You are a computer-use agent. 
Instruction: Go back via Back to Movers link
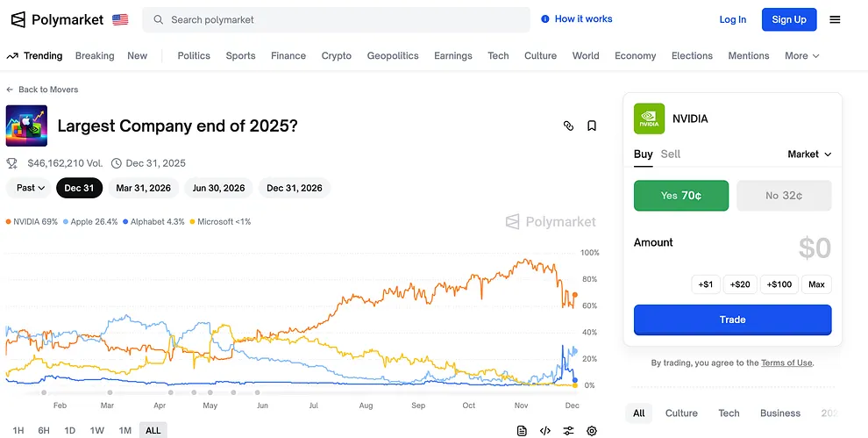click(x=42, y=90)
